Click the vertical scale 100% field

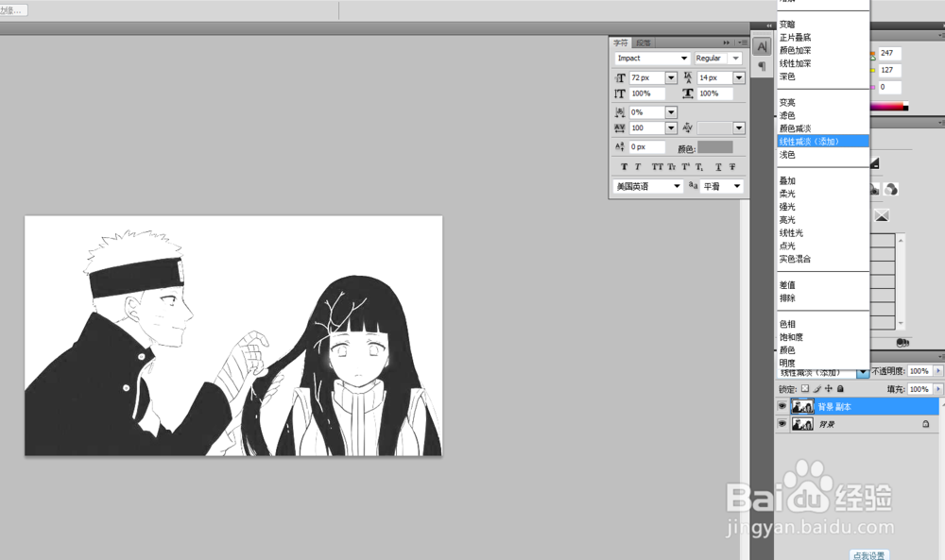point(646,93)
